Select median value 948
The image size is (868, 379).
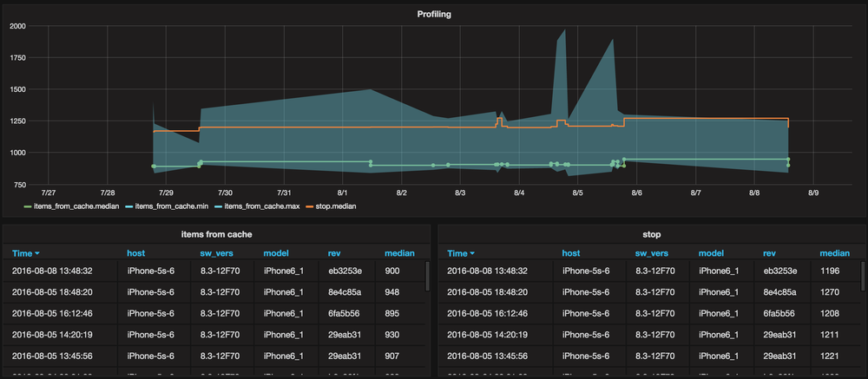coord(392,292)
